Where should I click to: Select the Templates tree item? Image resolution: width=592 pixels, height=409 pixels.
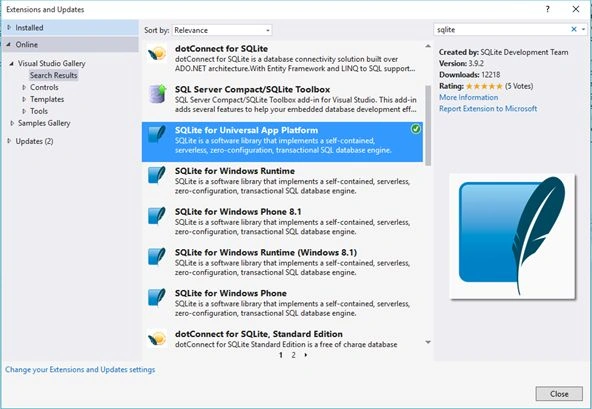(47, 99)
